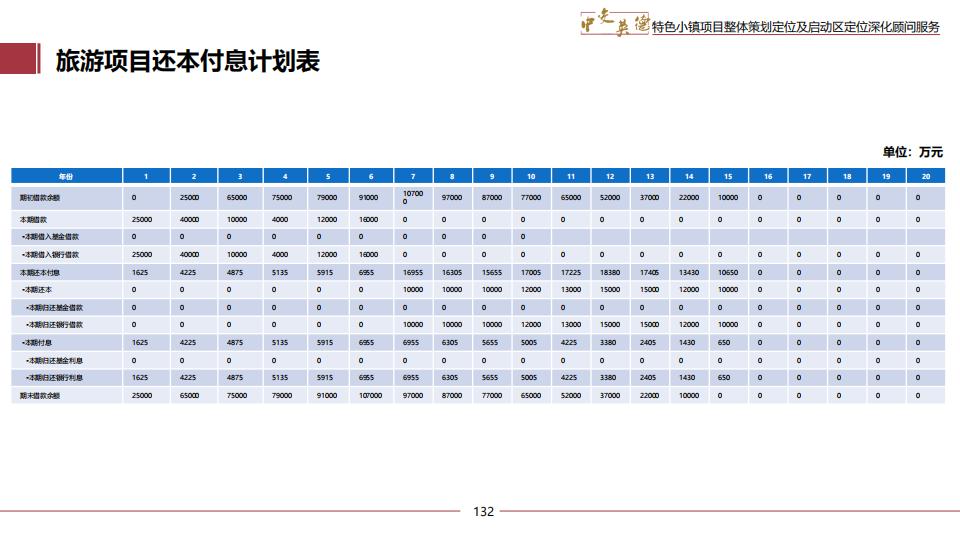Image resolution: width=960 pixels, height=540 pixels.
Task: Click 13000 in the -本期还本 row
Action: click(571, 290)
